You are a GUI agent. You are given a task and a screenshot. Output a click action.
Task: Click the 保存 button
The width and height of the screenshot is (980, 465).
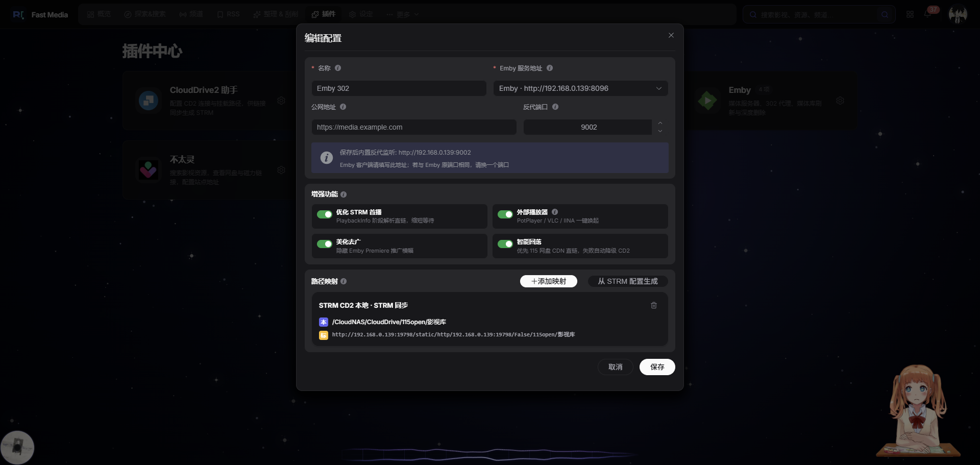pyautogui.click(x=657, y=367)
